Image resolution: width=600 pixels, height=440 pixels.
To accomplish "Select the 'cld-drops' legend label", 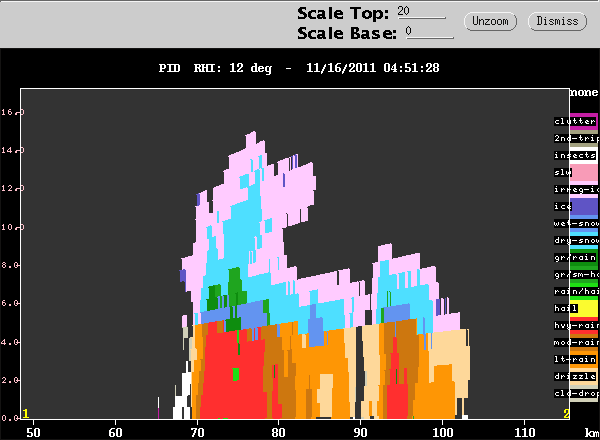I will point(576,393).
